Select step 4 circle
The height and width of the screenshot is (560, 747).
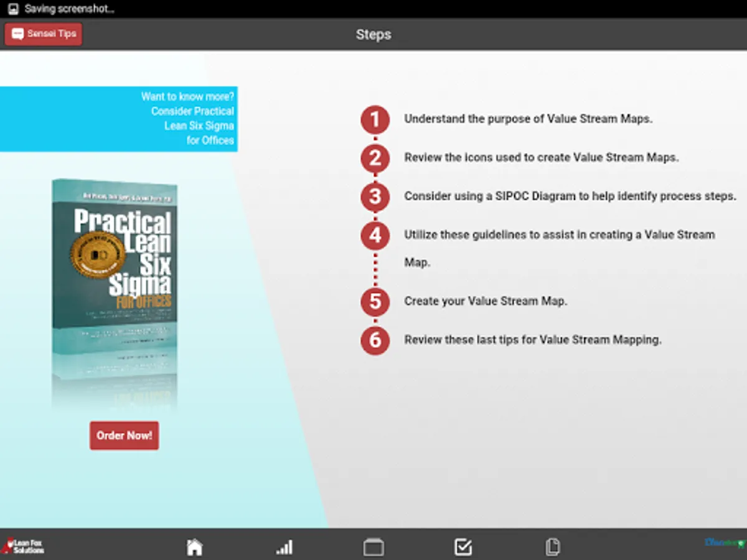[x=375, y=236]
